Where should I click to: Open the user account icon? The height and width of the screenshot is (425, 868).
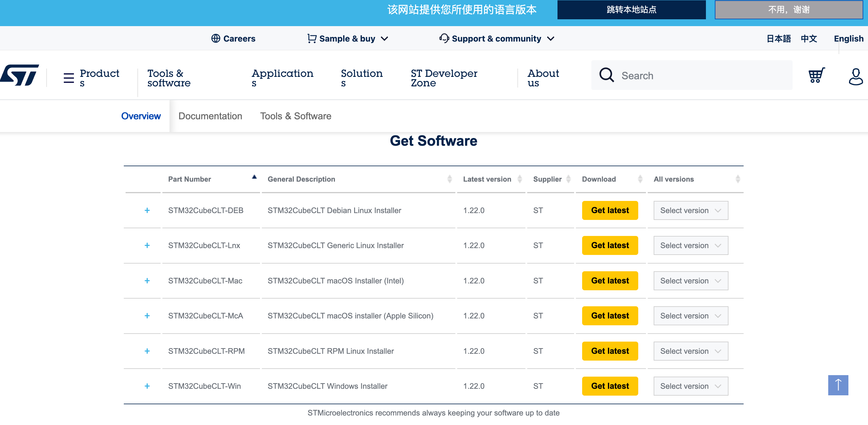coord(855,77)
